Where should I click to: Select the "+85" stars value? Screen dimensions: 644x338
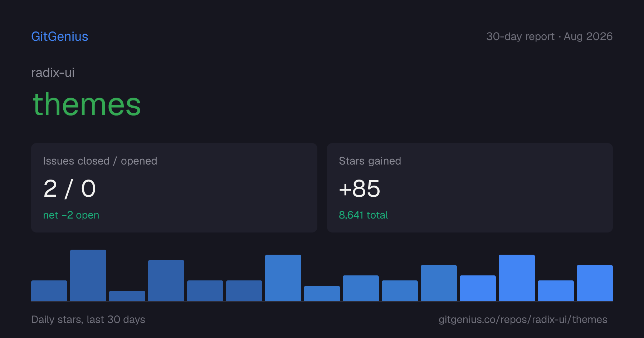point(360,188)
